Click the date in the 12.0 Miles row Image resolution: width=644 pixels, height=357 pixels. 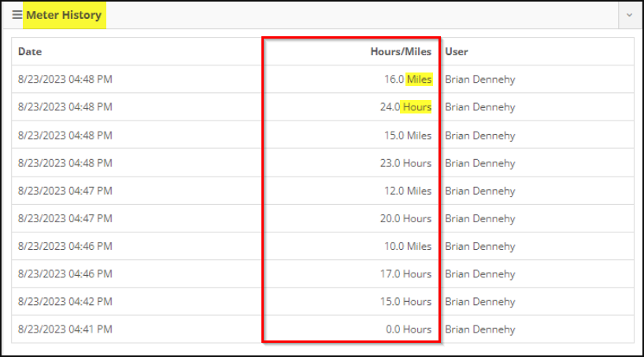click(x=65, y=191)
